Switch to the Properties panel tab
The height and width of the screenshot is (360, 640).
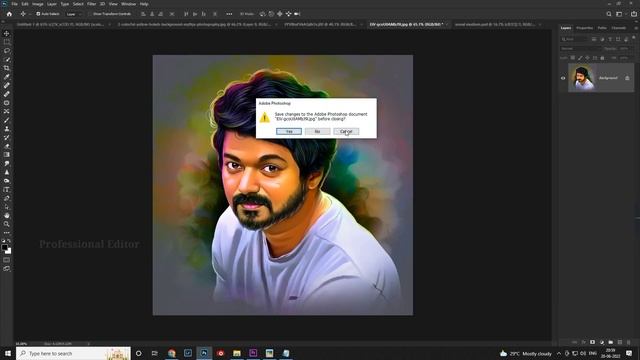584,28
